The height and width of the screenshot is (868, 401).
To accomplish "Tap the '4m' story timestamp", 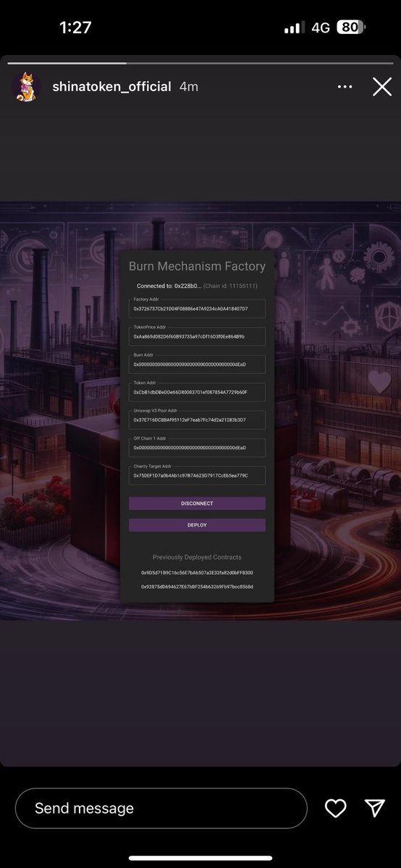I will 188,87.
